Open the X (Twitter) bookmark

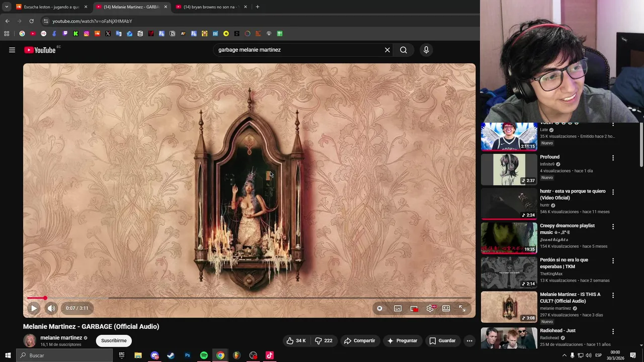[x=108, y=34]
